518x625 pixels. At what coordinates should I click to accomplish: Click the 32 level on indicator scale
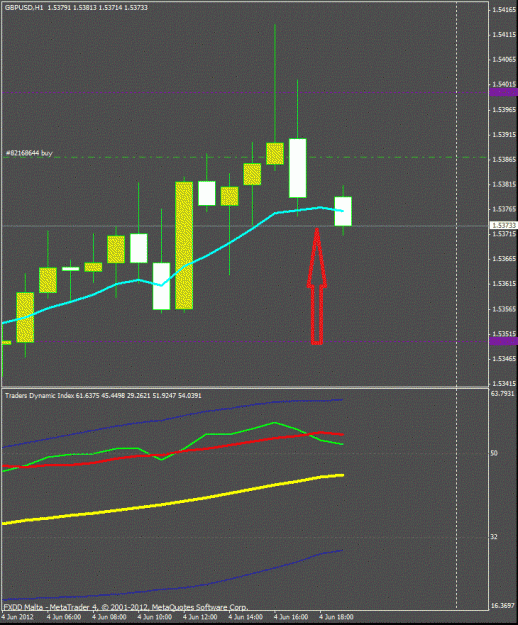494,537
